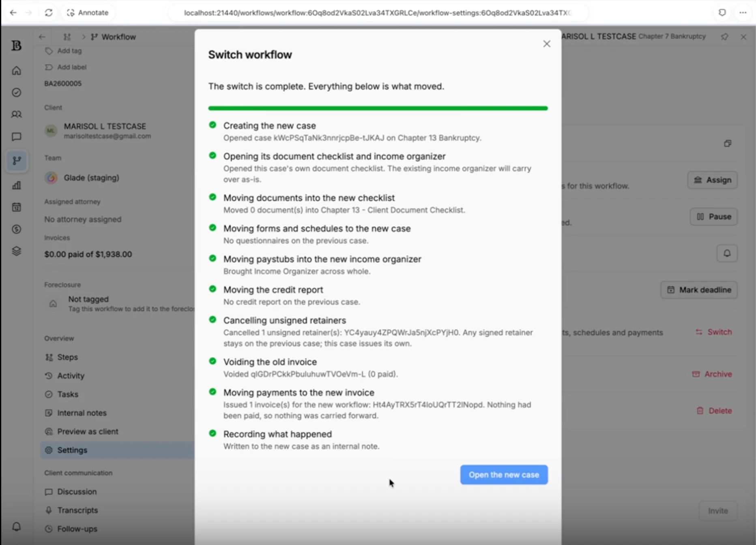Viewport: 756px width, 545px height.
Task: Click the Pause button
Action: (713, 217)
